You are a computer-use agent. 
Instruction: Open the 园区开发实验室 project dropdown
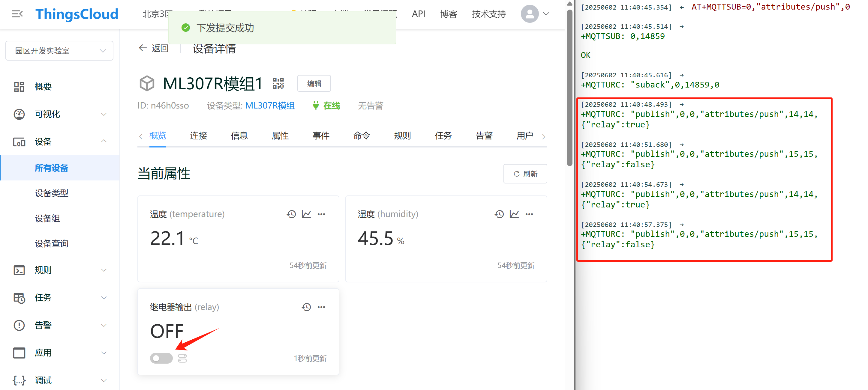pos(59,51)
